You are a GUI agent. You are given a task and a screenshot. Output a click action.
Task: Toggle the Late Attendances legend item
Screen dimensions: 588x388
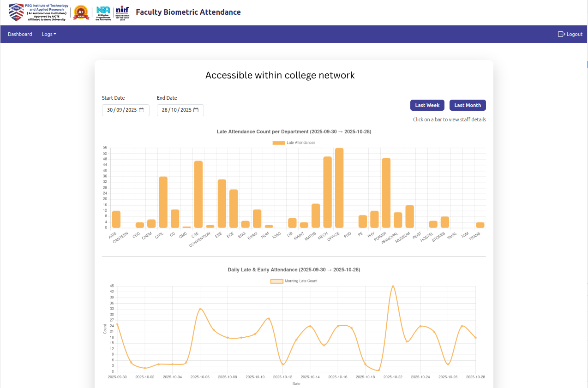point(294,143)
